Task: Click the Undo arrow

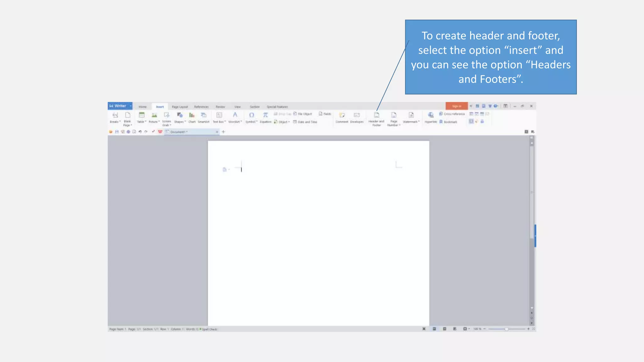Action: pyautogui.click(x=140, y=132)
